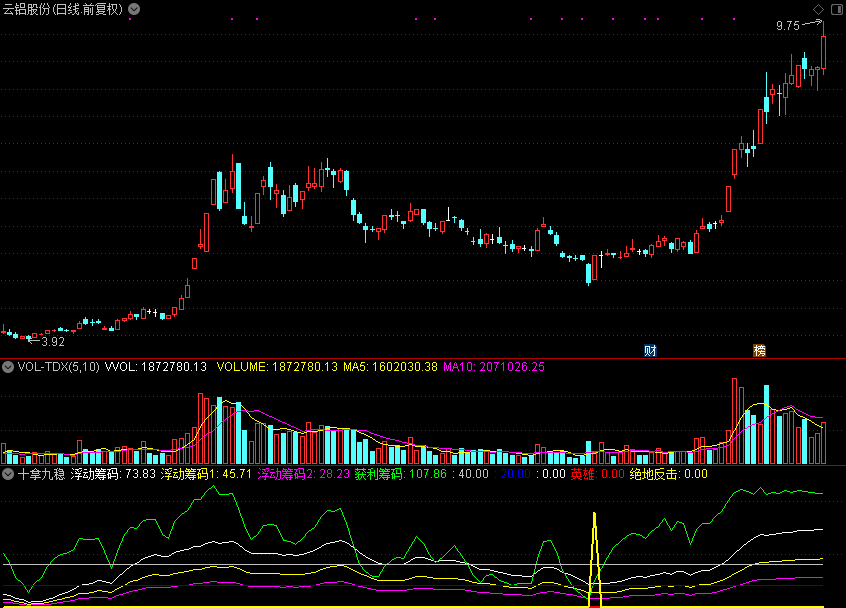Click the 9.75 high price label

(788, 26)
